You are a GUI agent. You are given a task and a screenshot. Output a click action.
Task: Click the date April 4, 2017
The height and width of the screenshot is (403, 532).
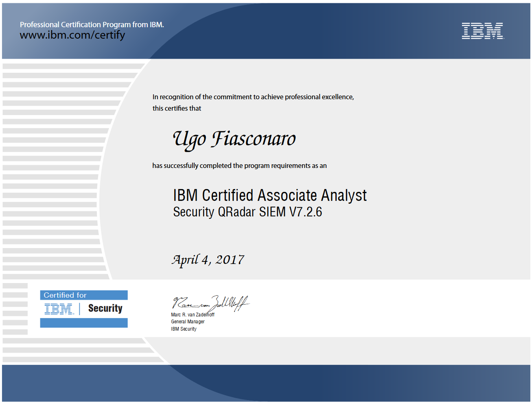click(208, 260)
